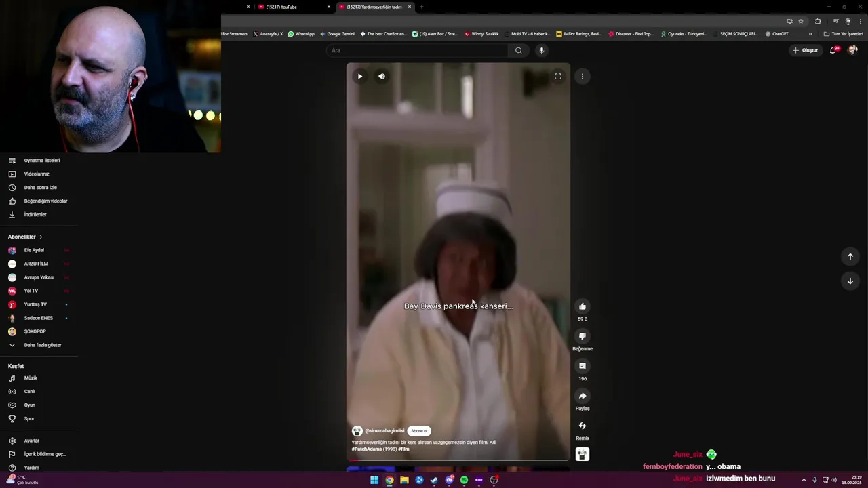The width and height of the screenshot is (868, 488).
Task: Open the Windows Start menu
Action: point(374,480)
